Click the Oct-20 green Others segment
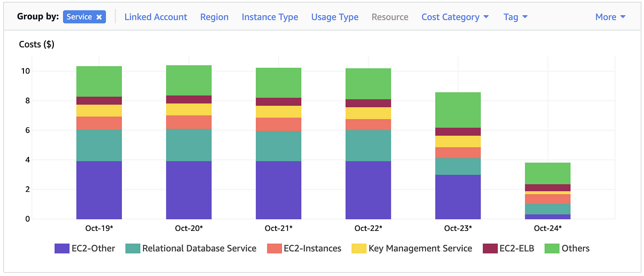644x276 pixels. [189, 80]
